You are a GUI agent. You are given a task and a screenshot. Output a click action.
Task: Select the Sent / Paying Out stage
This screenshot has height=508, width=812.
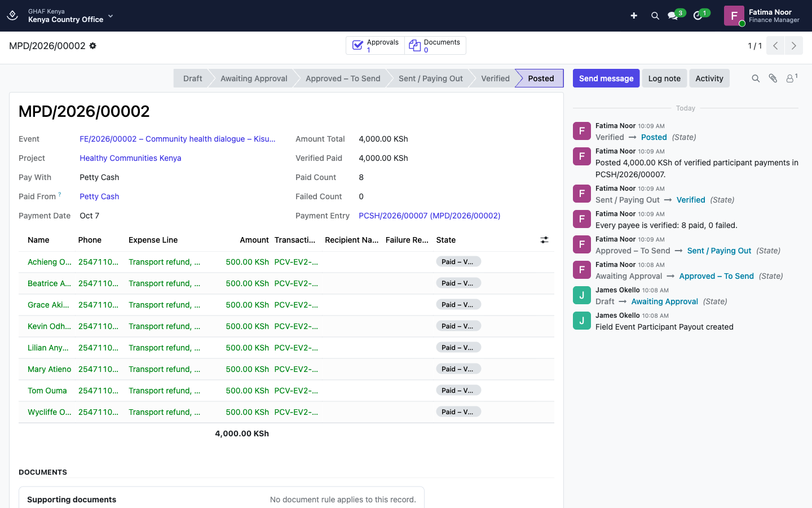(x=431, y=78)
